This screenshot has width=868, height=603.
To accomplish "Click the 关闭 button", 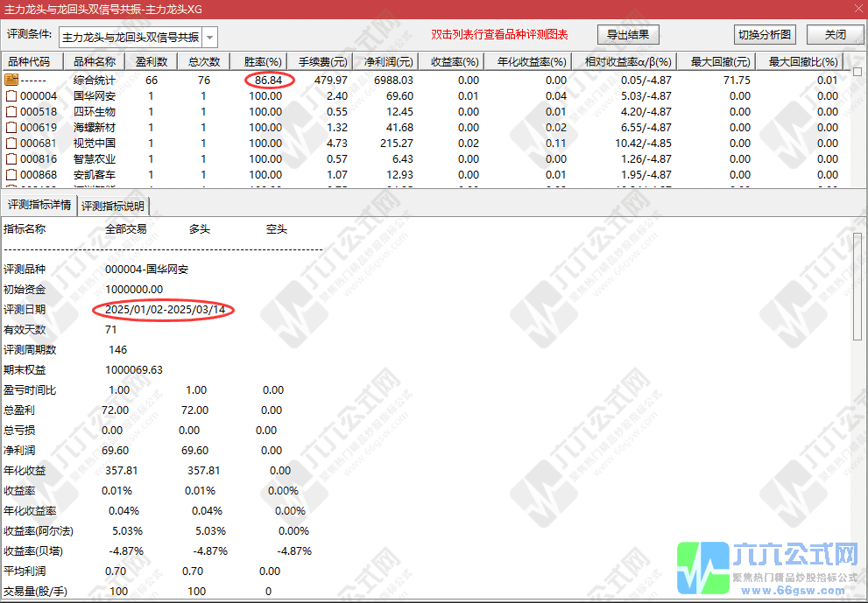I will point(835,35).
